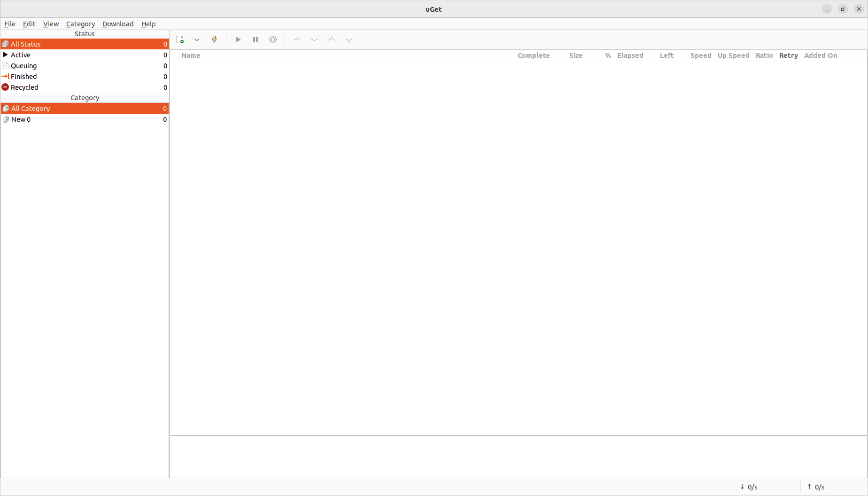Screen dimensions: 868x496
Task: Select the New 0 category
Action: pyautogui.click(x=20, y=119)
